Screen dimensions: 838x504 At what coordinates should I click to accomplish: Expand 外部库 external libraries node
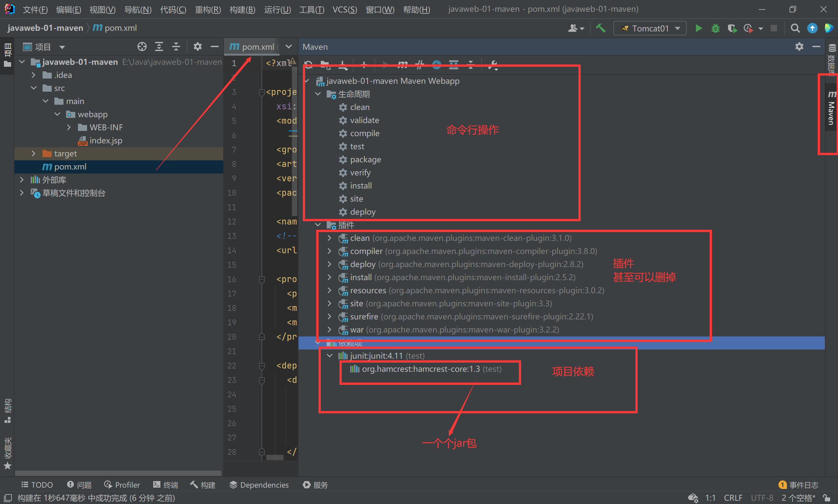[21, 180]
